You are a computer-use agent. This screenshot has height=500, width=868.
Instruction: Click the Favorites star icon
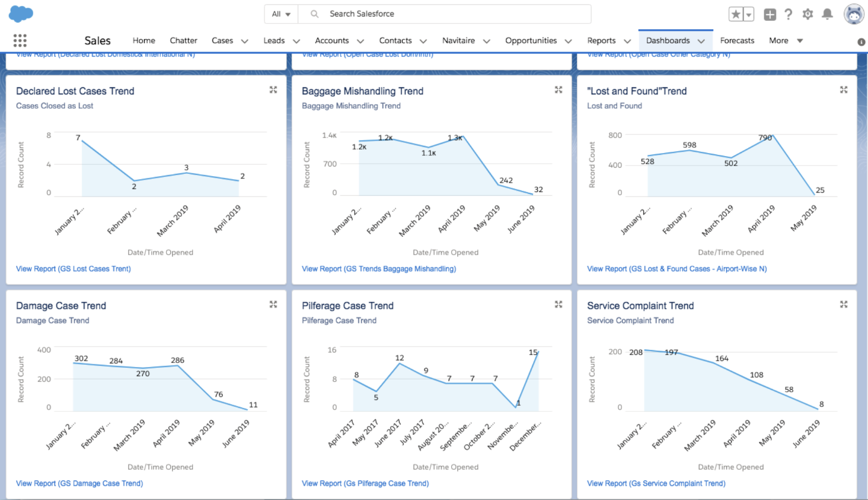736,14
